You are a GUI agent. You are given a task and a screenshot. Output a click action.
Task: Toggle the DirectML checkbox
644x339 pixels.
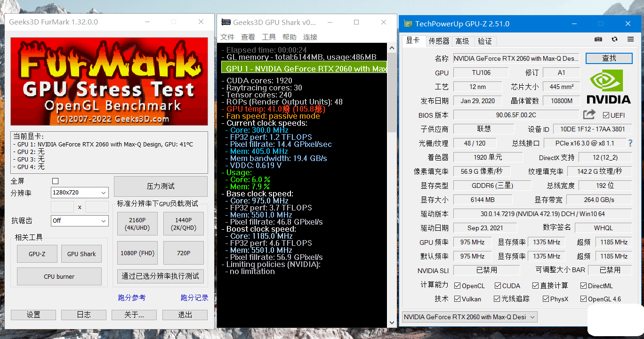click(583, 286)
